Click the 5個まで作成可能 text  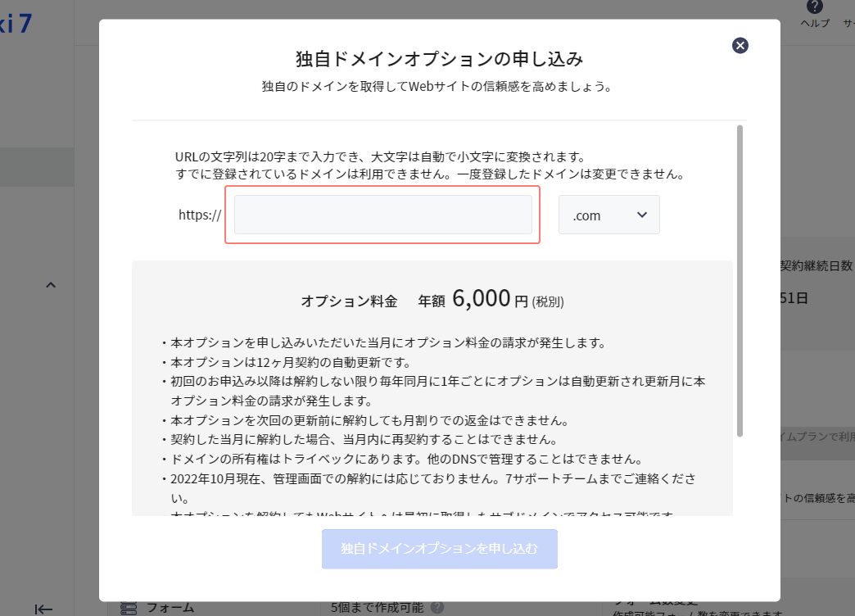(x=377, y=607)
